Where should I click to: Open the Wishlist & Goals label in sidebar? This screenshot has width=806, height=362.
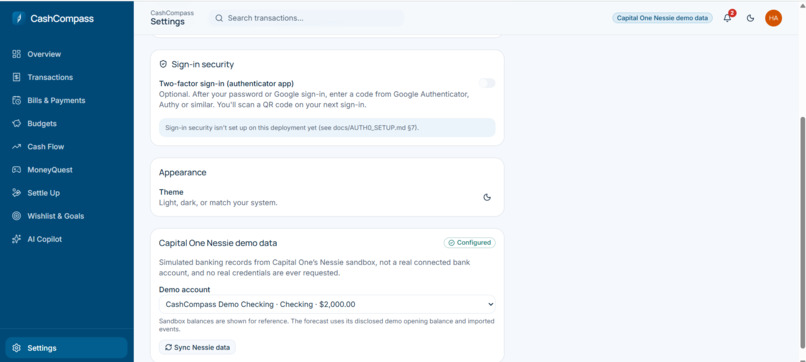(x=56, y=216)
